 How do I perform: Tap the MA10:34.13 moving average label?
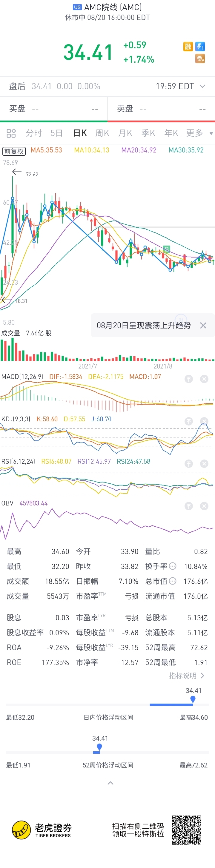[92, 150]
